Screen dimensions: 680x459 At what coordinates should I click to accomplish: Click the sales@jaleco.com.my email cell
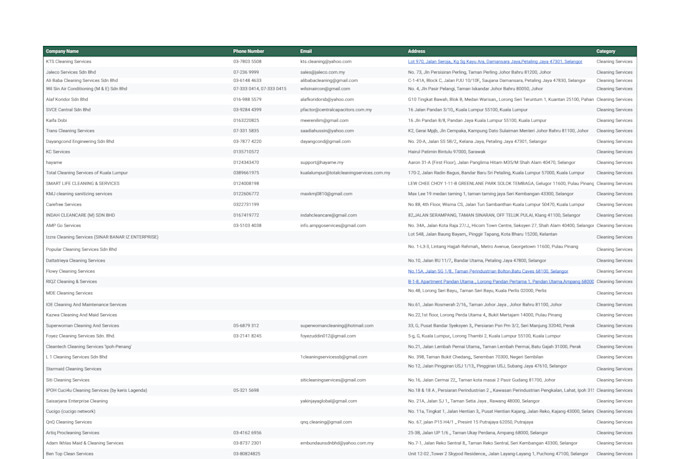(322, 72)
